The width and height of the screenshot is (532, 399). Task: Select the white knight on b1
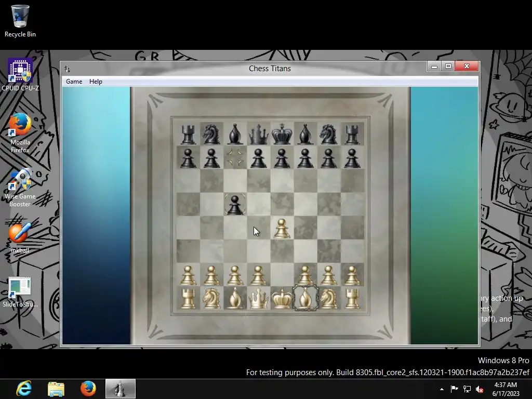(x=211, y=299)
